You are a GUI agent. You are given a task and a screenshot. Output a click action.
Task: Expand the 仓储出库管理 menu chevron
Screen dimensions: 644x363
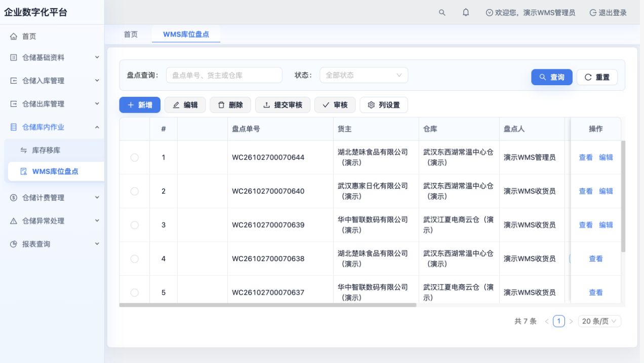click(97, 103)
